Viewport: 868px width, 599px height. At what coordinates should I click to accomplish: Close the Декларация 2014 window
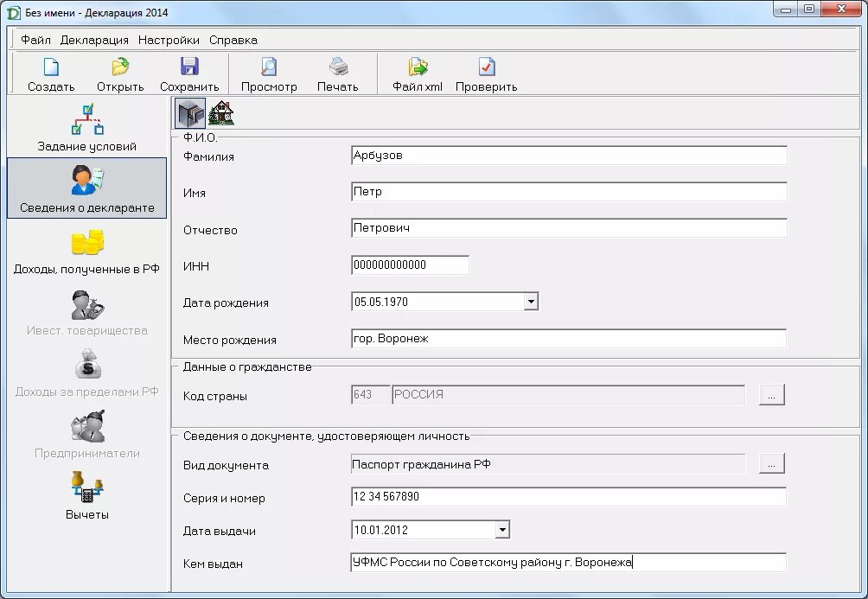[841, 9]
